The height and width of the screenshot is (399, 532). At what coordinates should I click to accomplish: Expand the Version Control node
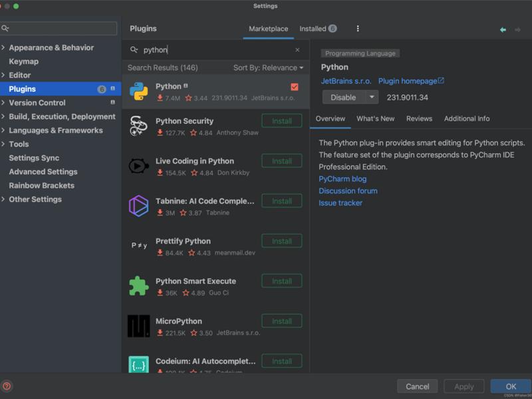[3, 102]
